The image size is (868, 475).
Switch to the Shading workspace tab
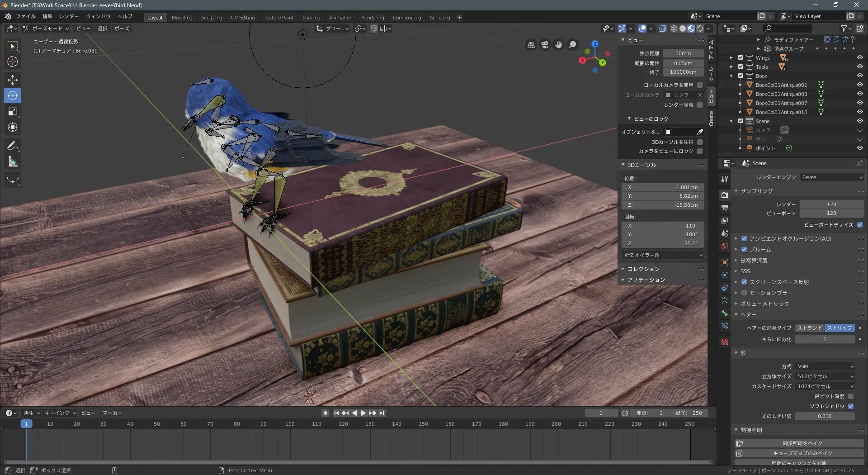pos(311,18)
